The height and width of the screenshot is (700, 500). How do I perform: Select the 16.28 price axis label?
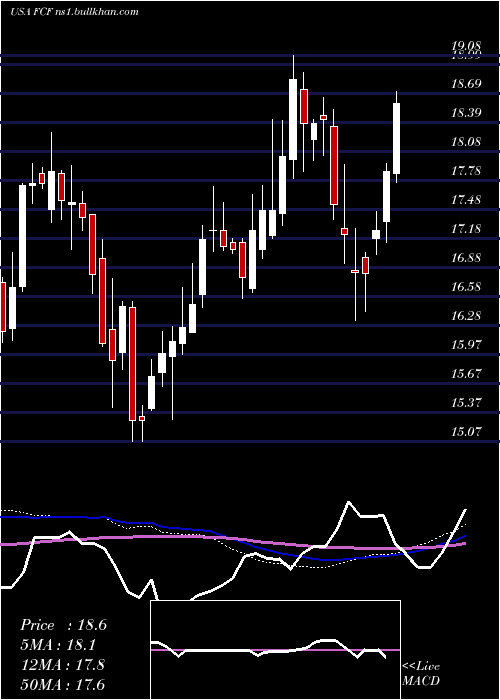tap(466, 316)
